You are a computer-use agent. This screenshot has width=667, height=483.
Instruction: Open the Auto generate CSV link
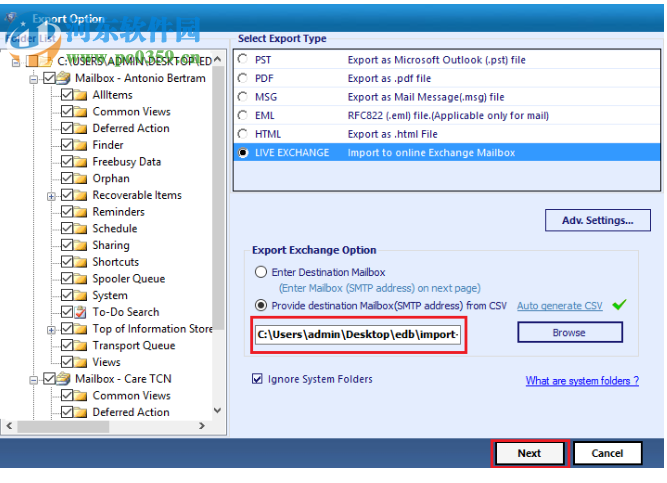point(559,306)
